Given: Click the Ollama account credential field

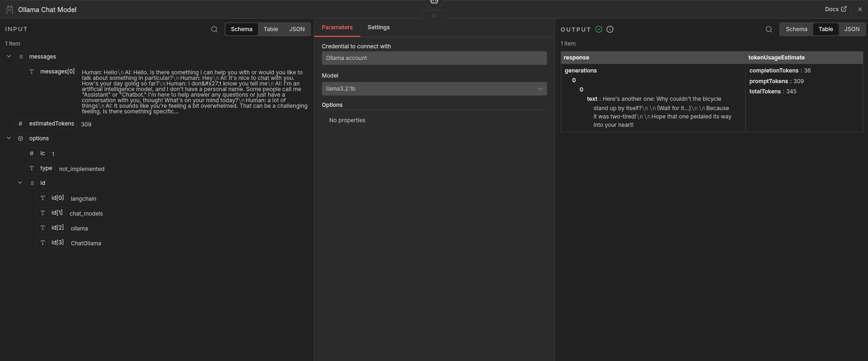Looking at the screenshot, I should click(434, 58).
